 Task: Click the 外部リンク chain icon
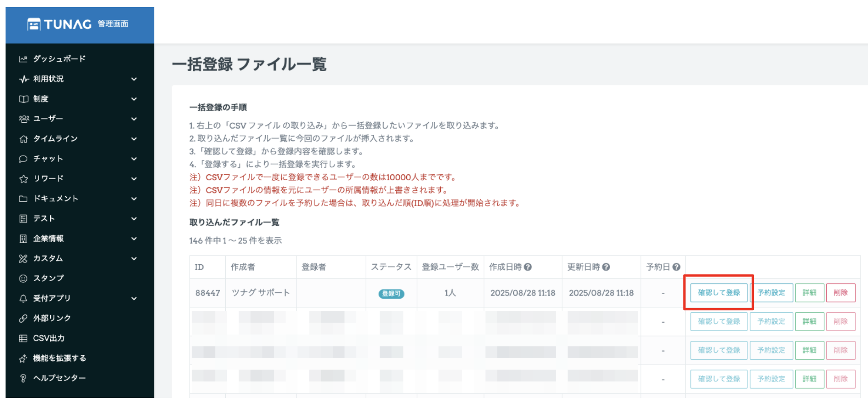[x=23, y=318]
